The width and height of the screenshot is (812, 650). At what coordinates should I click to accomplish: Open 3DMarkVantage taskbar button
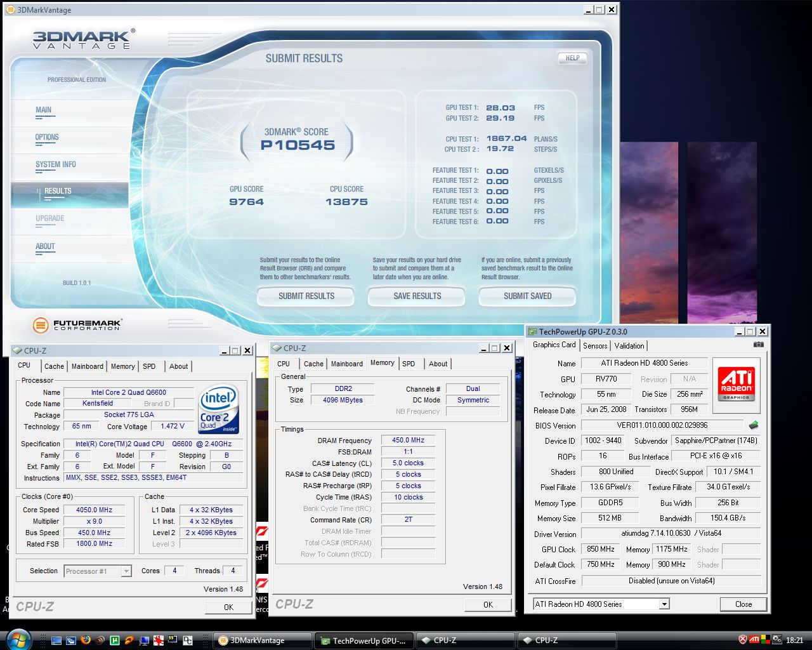click(262, 640)
